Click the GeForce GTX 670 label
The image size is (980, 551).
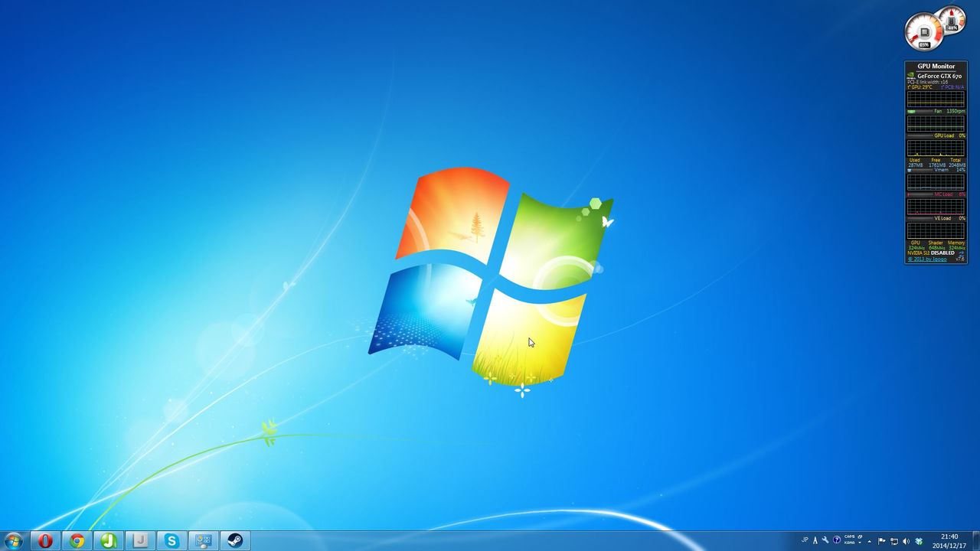[x=939, y=77]
